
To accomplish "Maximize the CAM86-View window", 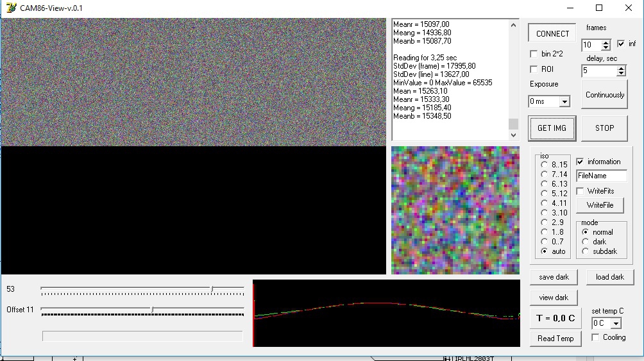I will 599,8.
